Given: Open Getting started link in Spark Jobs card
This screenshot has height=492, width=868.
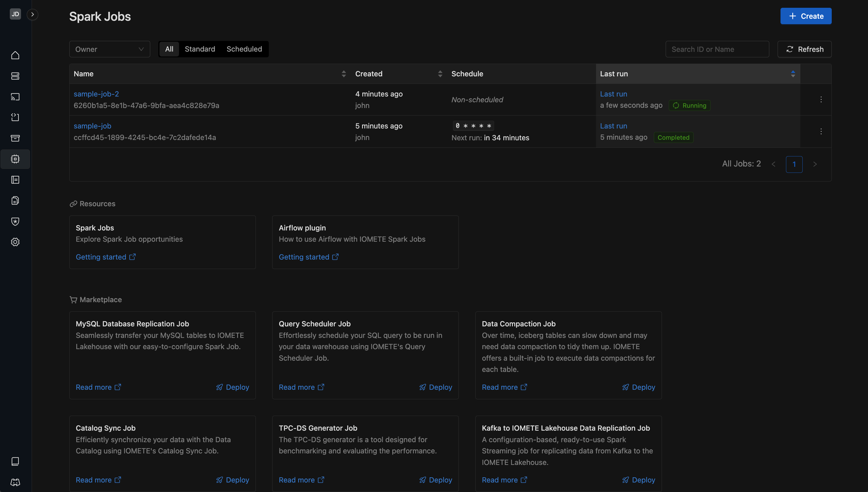Looking at the screenshot, I should [x=106, y=257].
